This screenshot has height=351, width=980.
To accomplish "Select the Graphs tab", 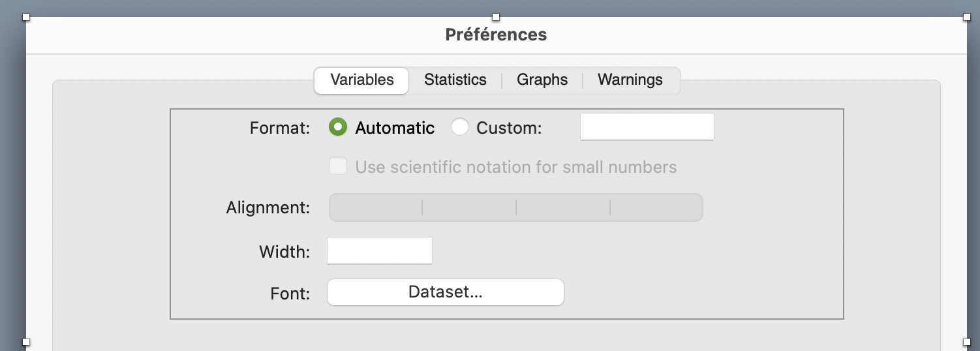I will [542, 80].
